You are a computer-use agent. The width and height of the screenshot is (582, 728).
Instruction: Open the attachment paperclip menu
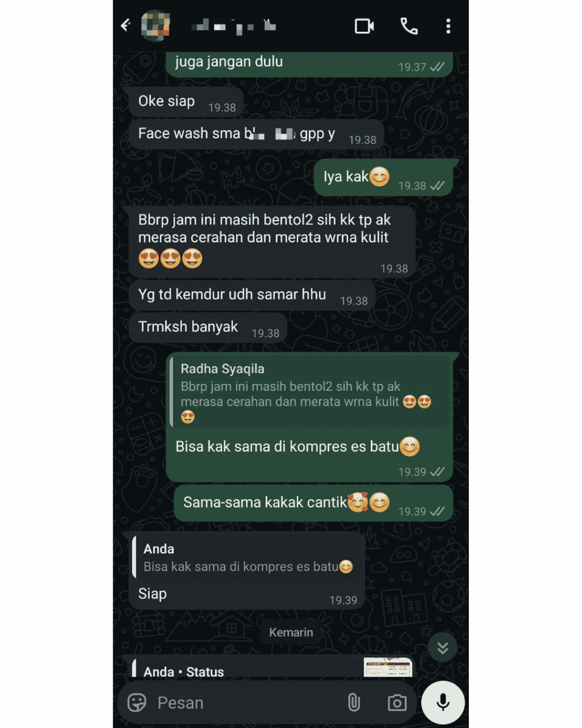click(354, 702)
